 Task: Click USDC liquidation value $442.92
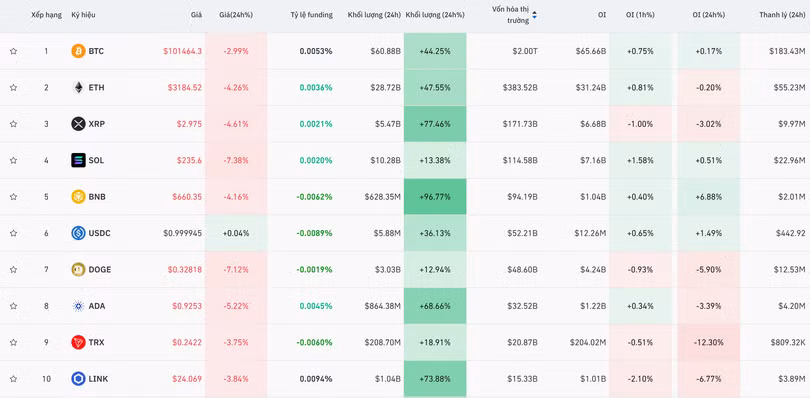(790, 233)
